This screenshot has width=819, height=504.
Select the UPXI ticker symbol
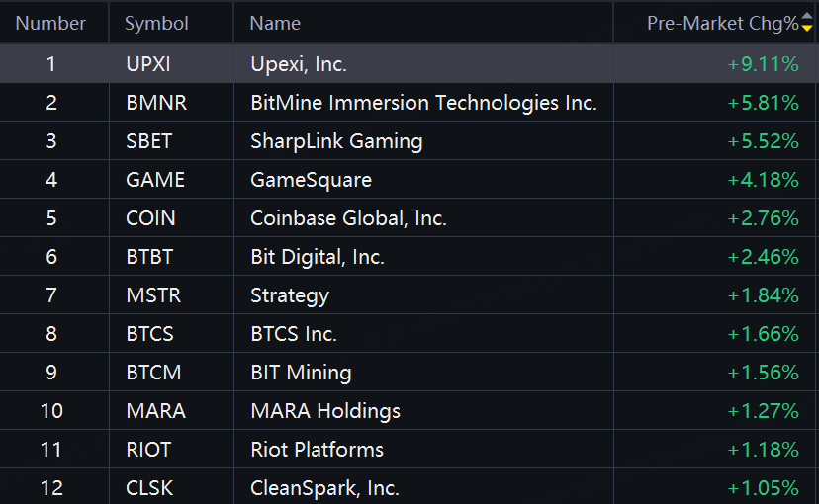149,65
